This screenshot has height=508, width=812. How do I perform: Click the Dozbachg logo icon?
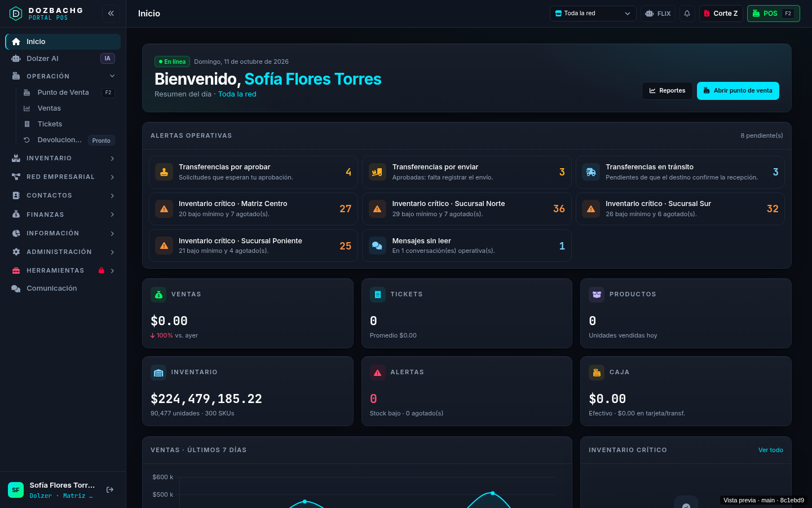tap(16, 14)
